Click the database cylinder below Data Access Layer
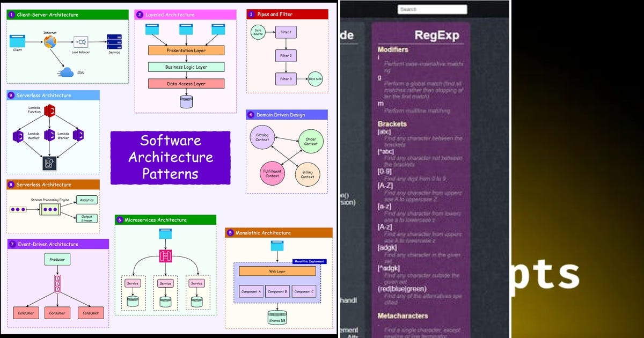 [x=186, y=101]
